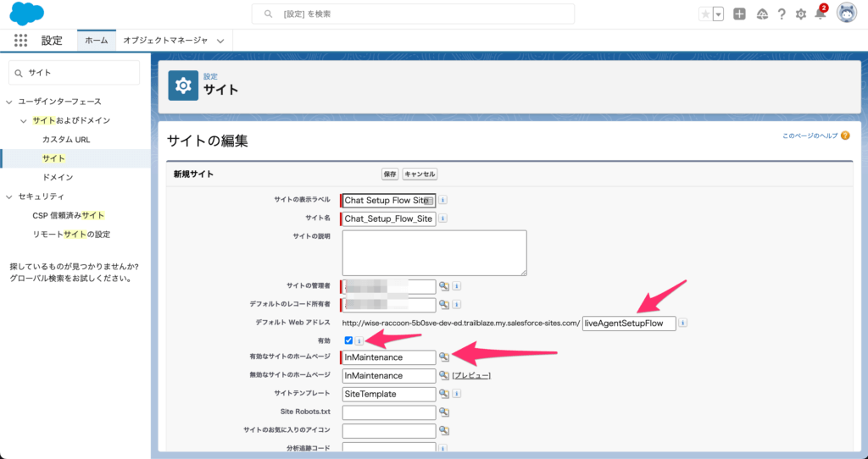
Task: Open CSP 信頼済みサイト in the sidebar
Action: (68, 215)
